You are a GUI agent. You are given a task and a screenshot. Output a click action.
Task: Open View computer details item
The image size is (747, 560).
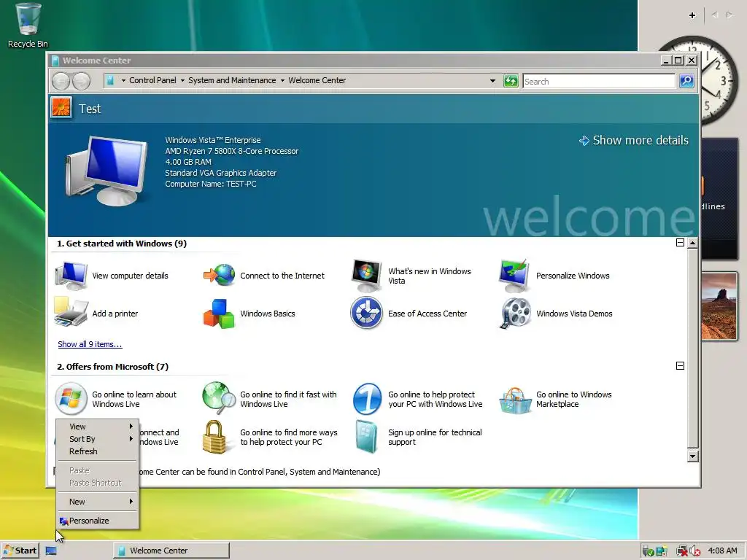click(112, 276)
